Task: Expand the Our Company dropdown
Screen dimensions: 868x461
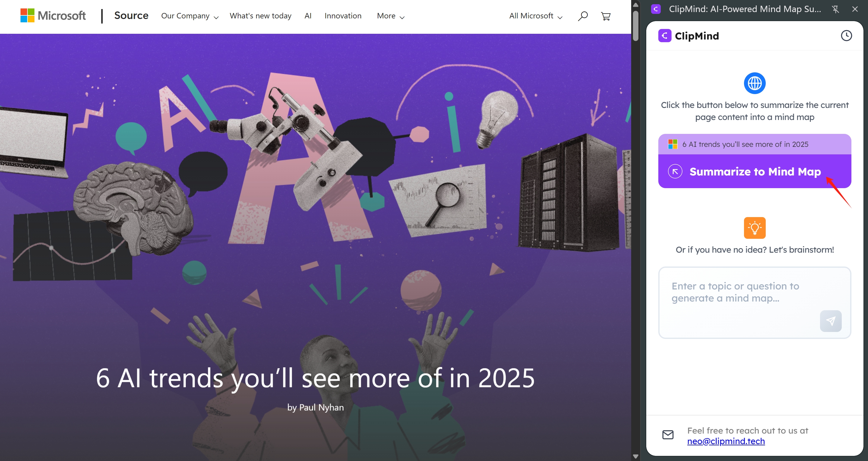Action: [x=190, y=16]
